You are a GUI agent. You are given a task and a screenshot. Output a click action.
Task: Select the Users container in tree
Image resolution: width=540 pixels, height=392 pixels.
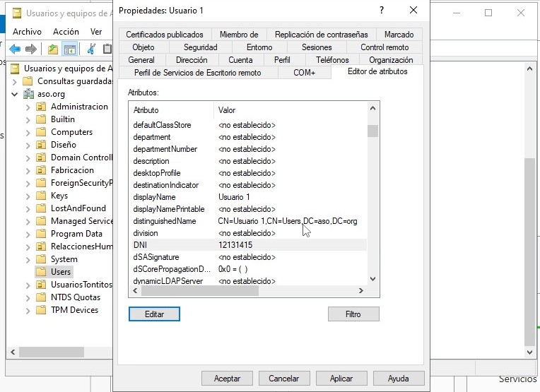click(61, 272)
